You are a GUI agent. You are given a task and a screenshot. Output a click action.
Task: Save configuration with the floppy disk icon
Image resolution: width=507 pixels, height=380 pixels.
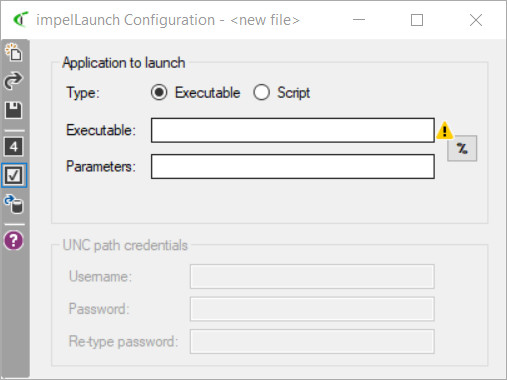pyautogui.click(x=14, y=110)
